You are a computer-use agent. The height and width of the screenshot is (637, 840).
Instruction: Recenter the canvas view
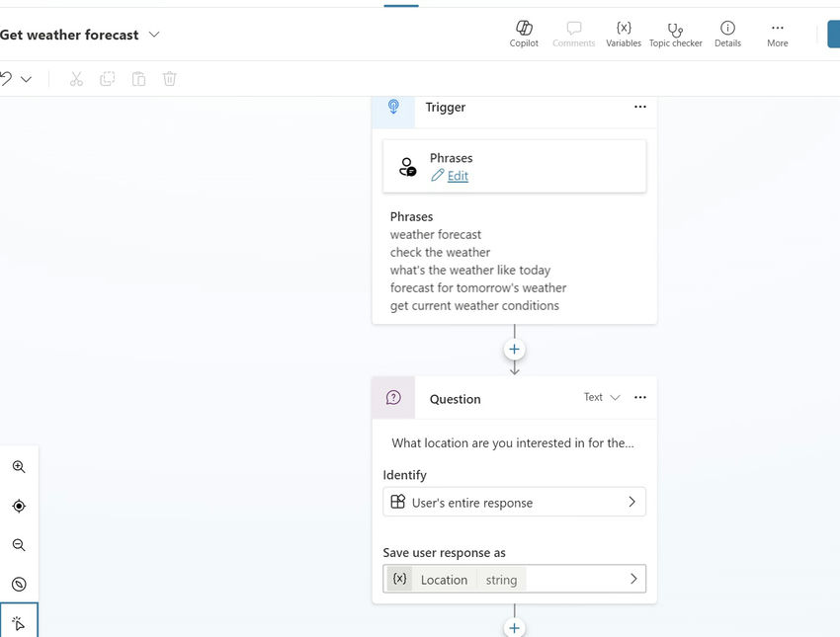click(x=19, y=506)
